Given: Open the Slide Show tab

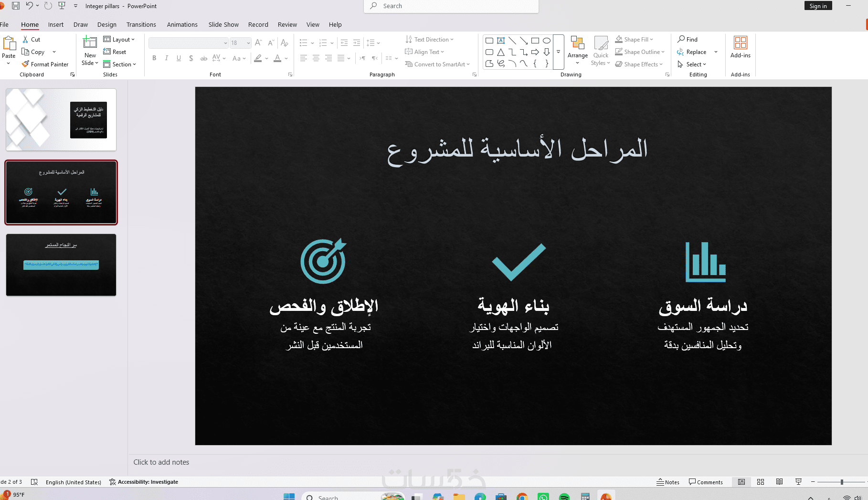Looking at the screenshot, I should click(x=223, y=25).
